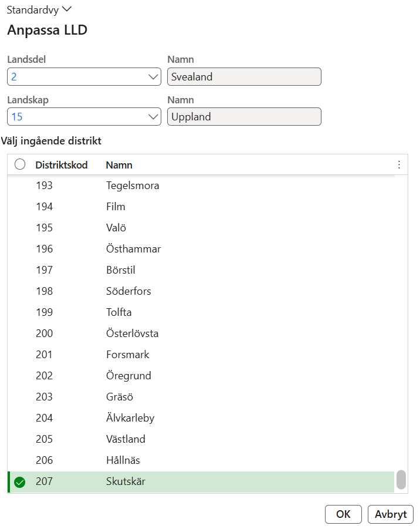420x529 pixels.
Task: Click the OK button
Action: pos(343,514)
